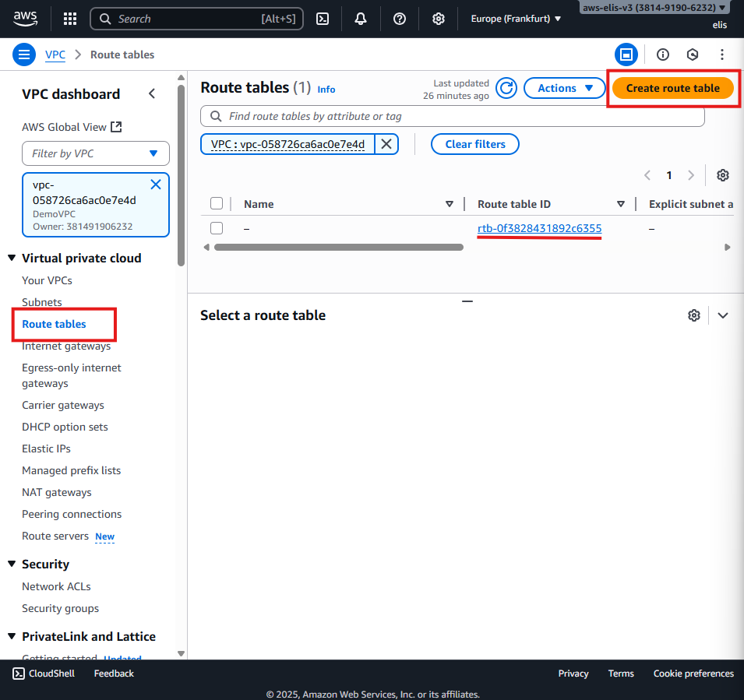The height and width of the screenshot is (700, 744).
Task: Select all route tables checkbox
Action: [x=217, y=204]
